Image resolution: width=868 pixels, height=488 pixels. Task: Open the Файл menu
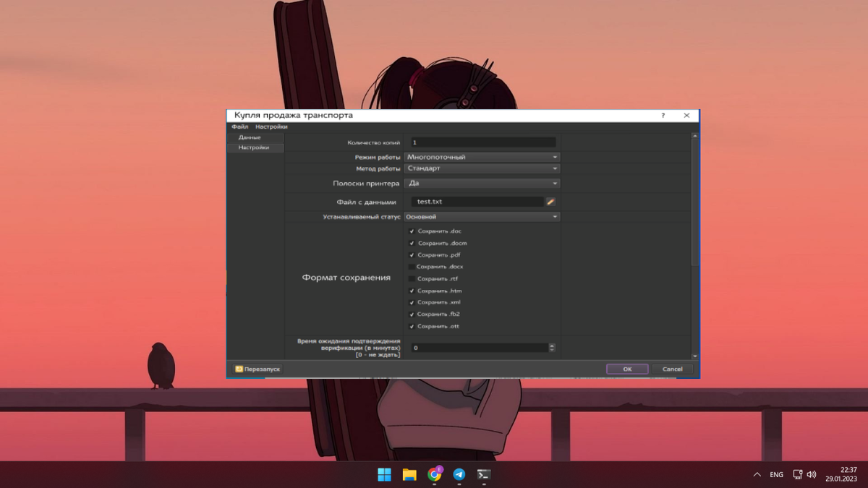[x=239, y=127]
